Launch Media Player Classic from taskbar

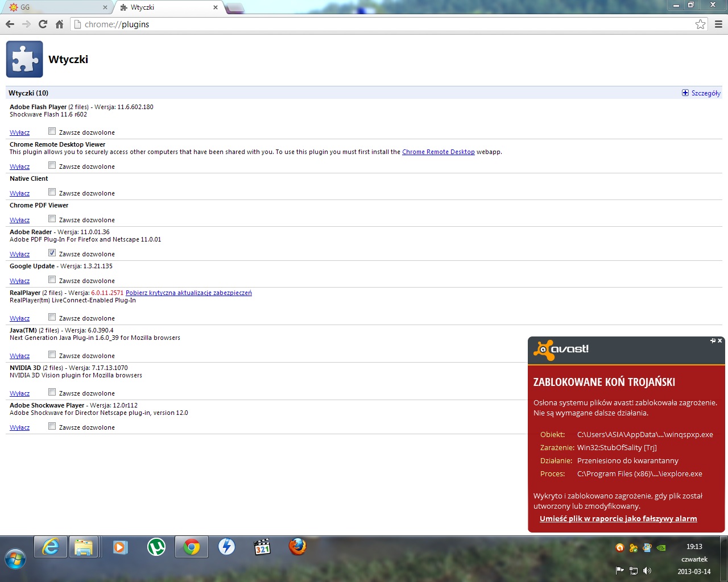click(x=262, y=547)
